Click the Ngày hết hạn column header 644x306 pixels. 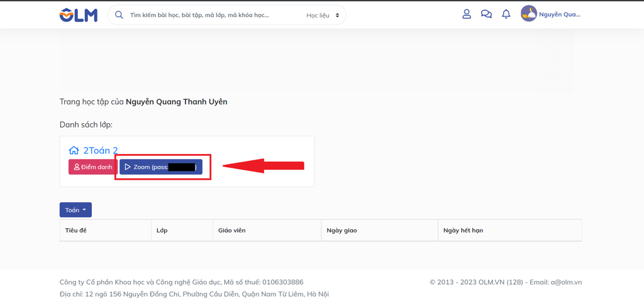coord(510,231)
